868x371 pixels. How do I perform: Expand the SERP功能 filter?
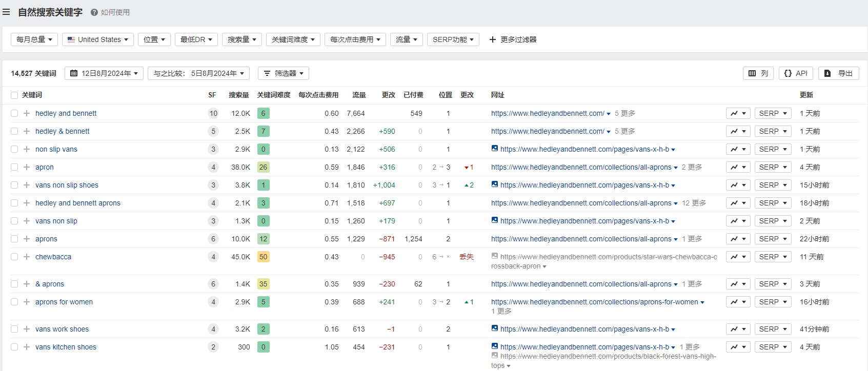(x=453, y=39)
